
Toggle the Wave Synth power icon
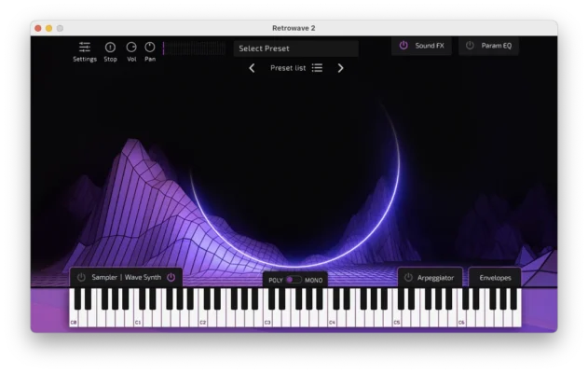point(171,277)
